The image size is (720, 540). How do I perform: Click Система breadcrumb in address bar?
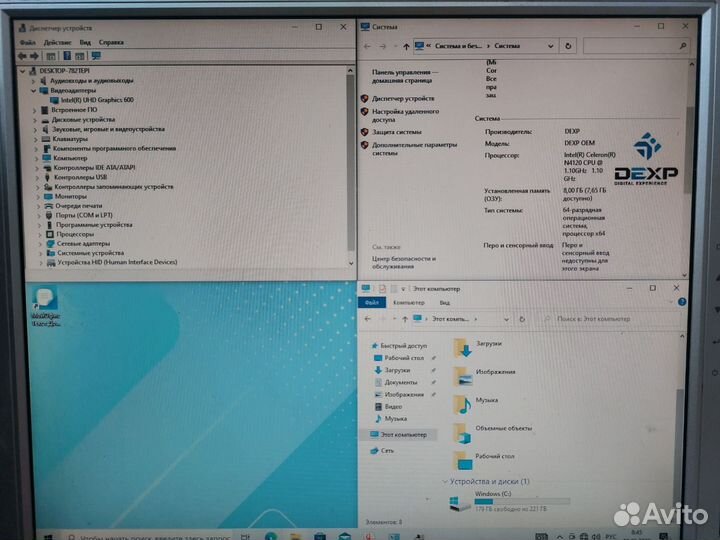pyautogui.click(x=507, y=46)
